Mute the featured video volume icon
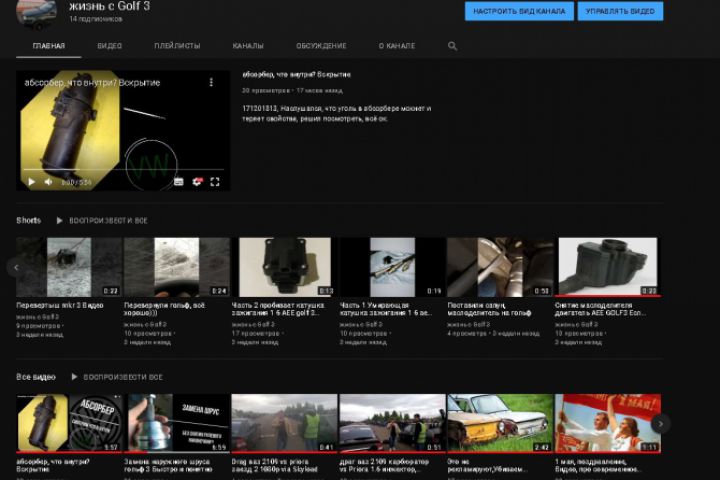Viewport: 720px width, 480px height. point(49,182)
